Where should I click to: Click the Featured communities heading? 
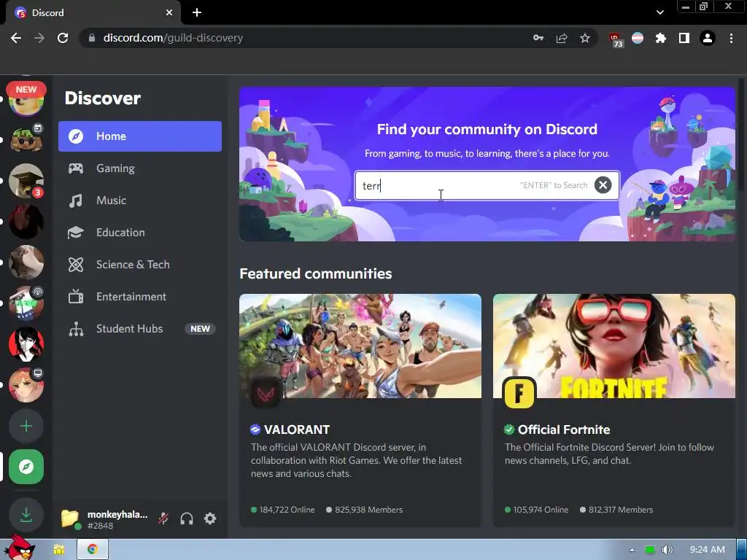[x=316, y=274]
